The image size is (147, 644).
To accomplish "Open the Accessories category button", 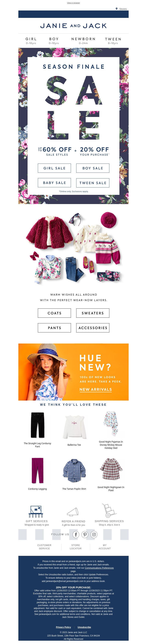I will coord(93,328).
